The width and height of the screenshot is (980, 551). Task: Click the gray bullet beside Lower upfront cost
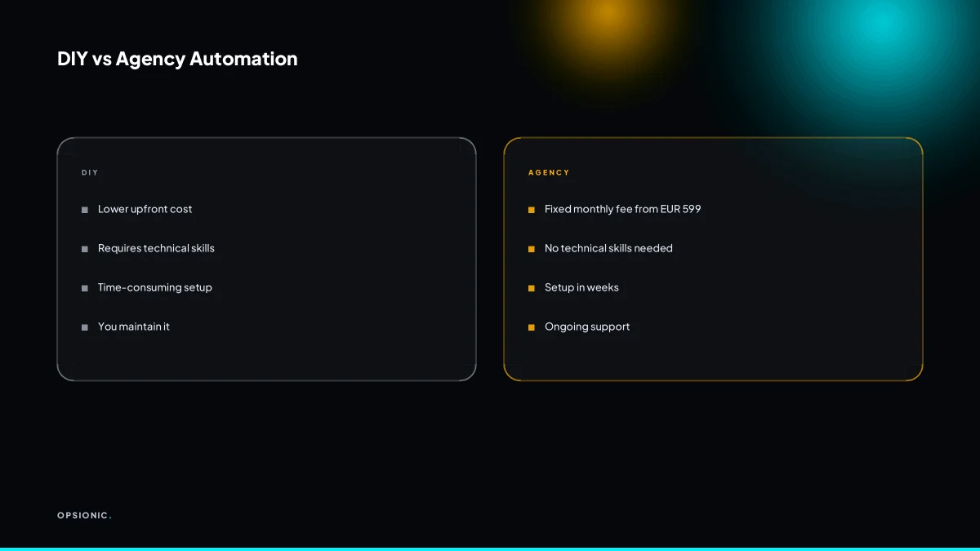tap(85, 211)
